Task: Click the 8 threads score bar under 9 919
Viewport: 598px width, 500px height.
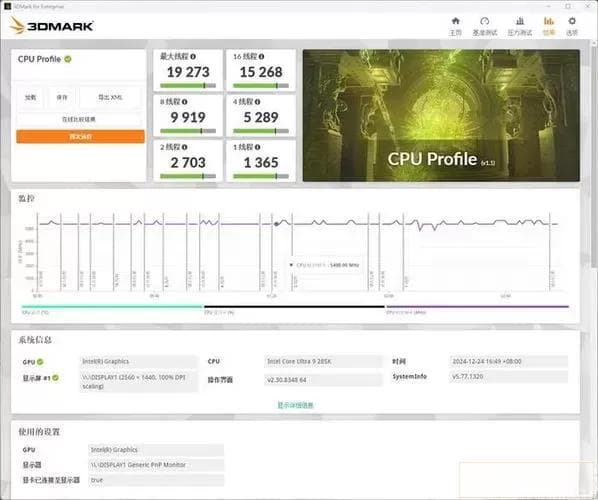Action: [188, 131]
